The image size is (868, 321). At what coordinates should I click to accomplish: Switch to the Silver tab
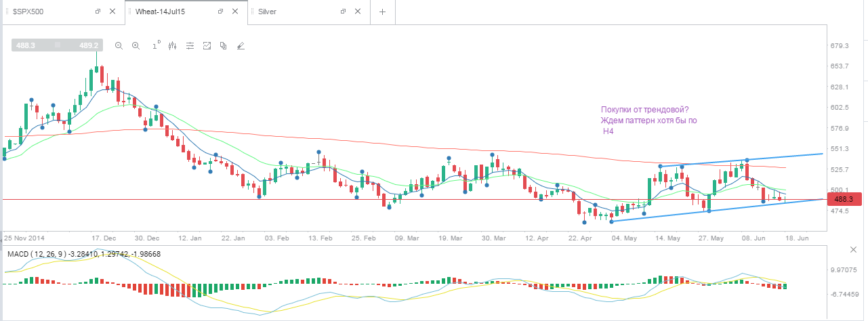[267, 12]
